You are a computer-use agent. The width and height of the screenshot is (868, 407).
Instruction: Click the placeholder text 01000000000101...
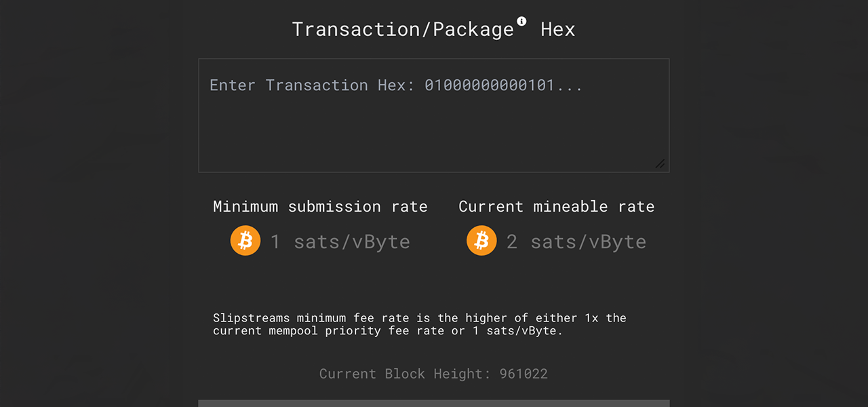(x=504, y=85)
